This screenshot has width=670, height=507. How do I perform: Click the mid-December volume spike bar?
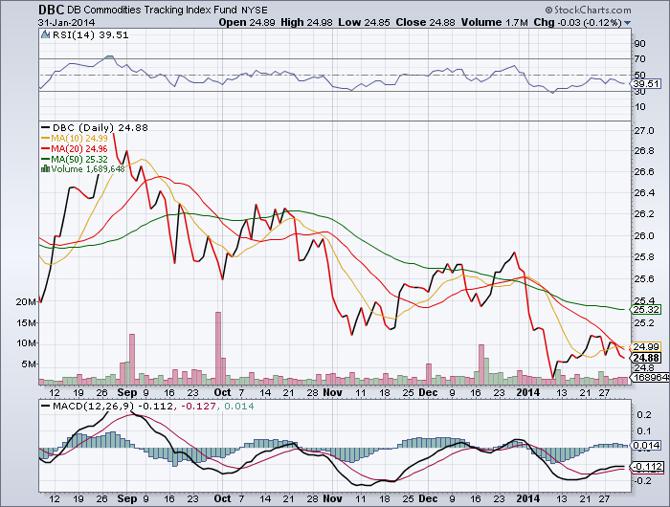pyautogui.click(x=481, y=364)
